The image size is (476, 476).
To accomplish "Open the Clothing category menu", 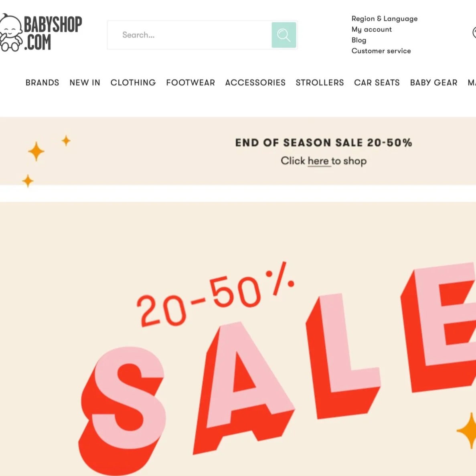I will click(x=133, y=83).
